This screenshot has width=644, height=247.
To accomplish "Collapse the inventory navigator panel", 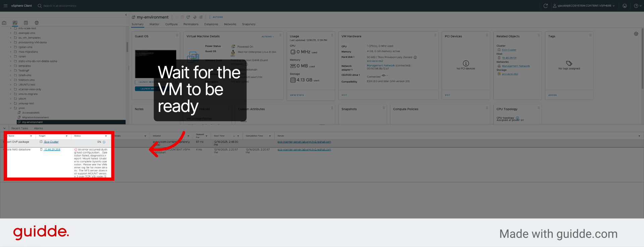I will coord(126,15).
